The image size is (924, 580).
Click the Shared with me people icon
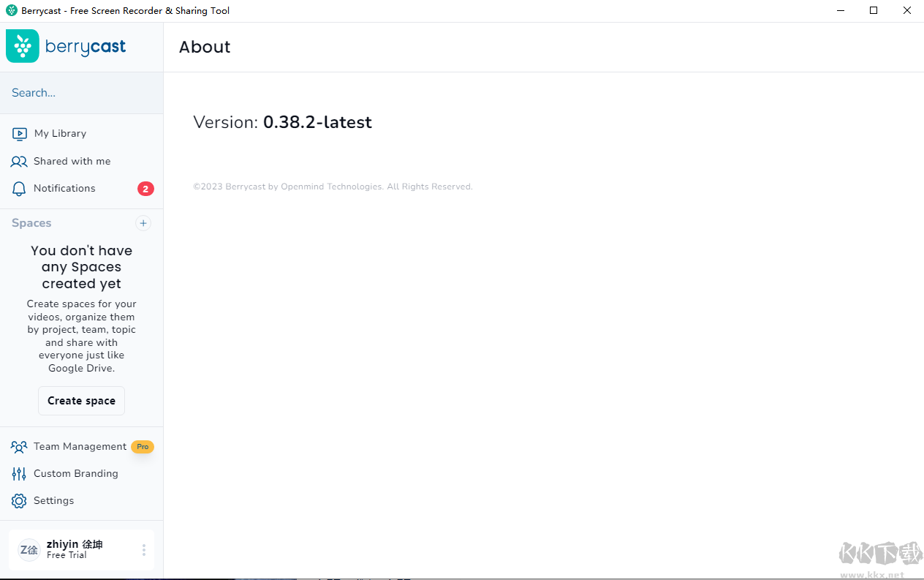pos(19,162)
